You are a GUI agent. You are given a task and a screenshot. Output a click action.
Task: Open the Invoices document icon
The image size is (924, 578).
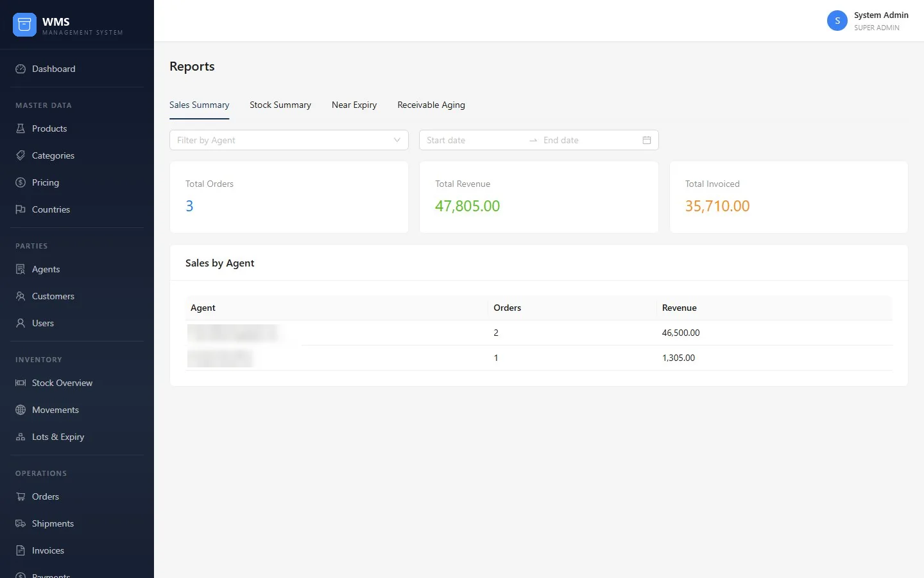(21, 550)
